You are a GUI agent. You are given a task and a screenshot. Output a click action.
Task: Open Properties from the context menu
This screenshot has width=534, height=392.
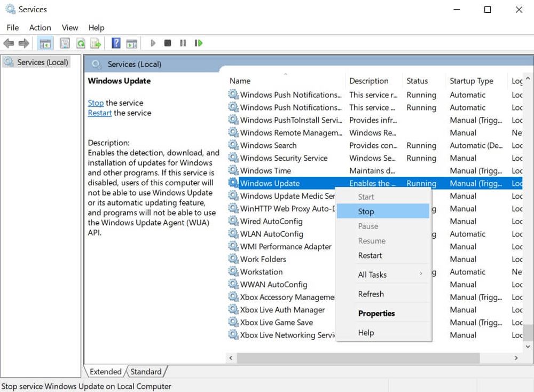[x=376, y=313]
